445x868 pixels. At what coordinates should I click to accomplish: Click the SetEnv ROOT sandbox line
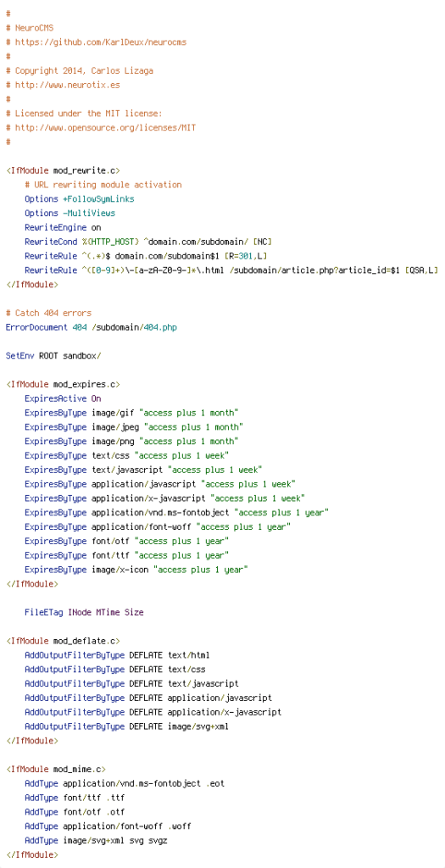(x=53, y=355)
